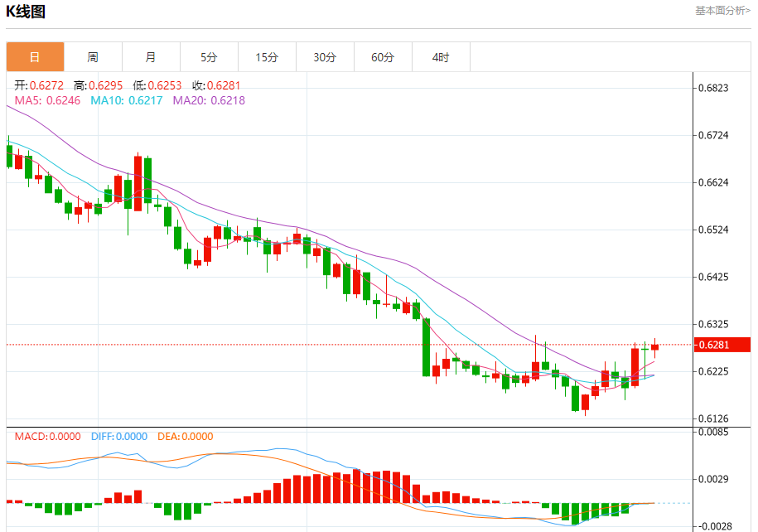Click the K线图 heading
The image size is (758, 532).
26,11
